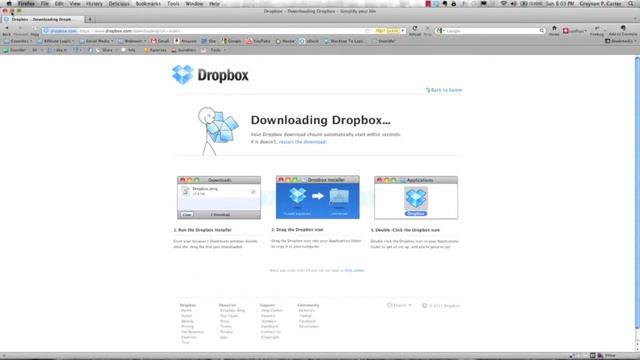This screenshot has height=360, width=640.
Task: Open the Window menu
Action: coord(194,4)
